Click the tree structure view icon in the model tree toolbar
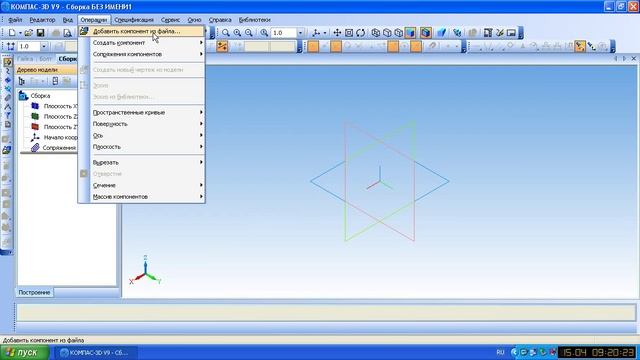The width and height of the screenshot is (640, 360). [x=22, y=81]
